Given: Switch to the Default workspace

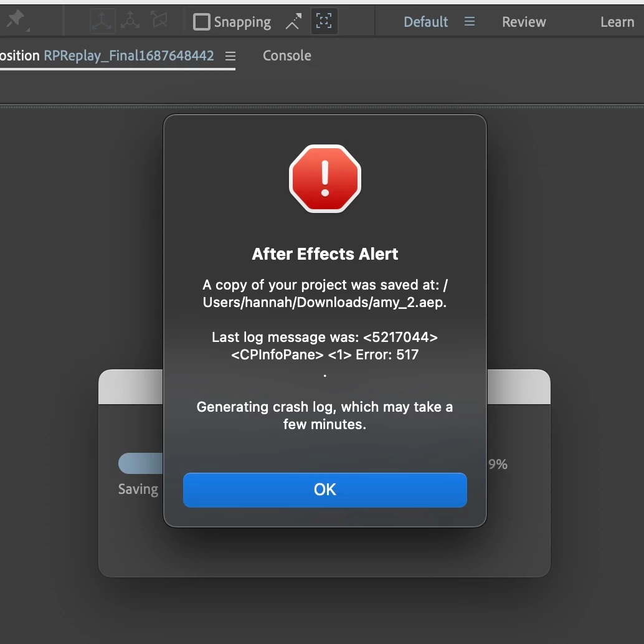Looking at the screenshot, I should tap(425, 22).
